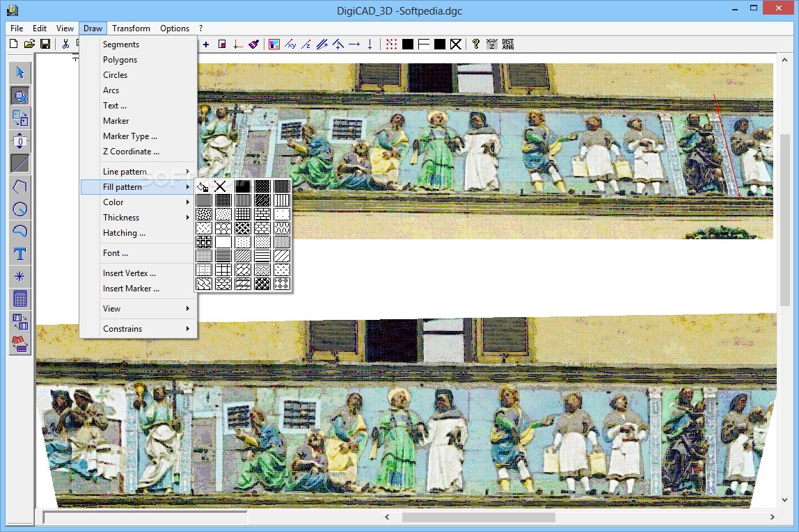Select the horizontal lines fill pattern
Screen dimensions: 799x532
click(262, 255)
